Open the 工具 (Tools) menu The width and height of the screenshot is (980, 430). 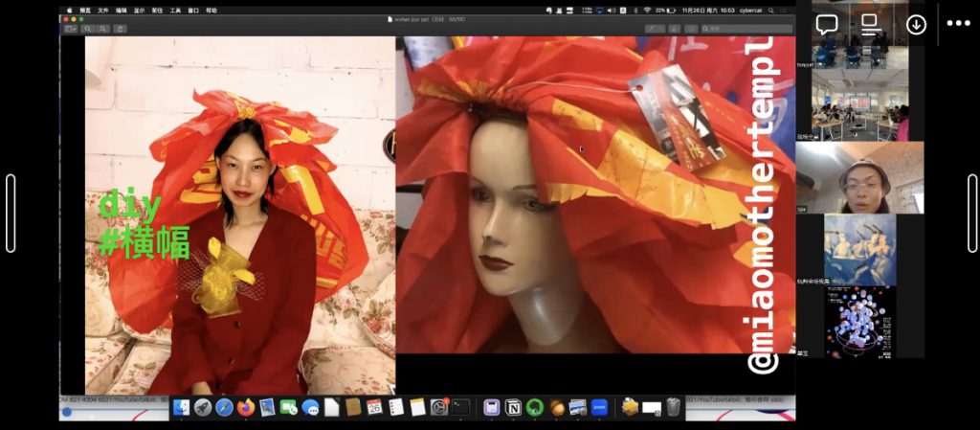pos(175,11)
